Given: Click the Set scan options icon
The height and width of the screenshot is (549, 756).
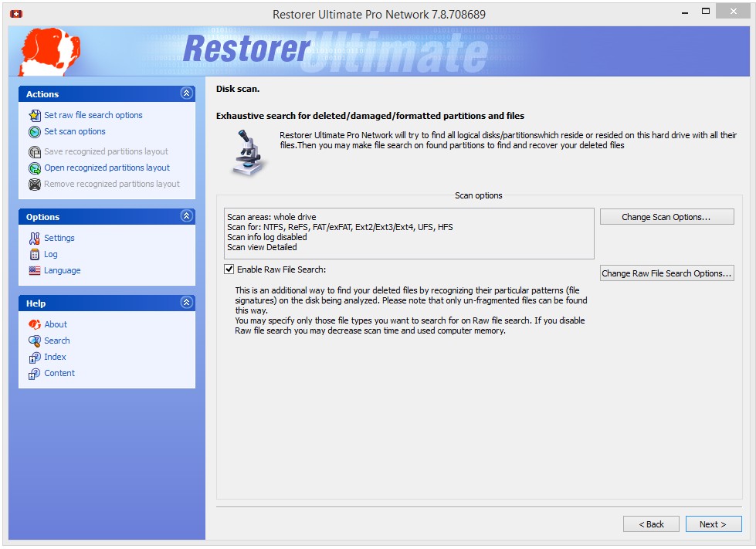Looking at the screenshot, I should pyautogui.click(x=35, y=131).
